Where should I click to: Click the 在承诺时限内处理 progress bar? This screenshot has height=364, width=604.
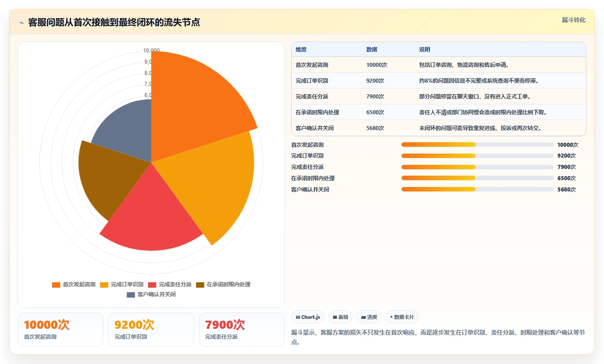coord(477,178)
